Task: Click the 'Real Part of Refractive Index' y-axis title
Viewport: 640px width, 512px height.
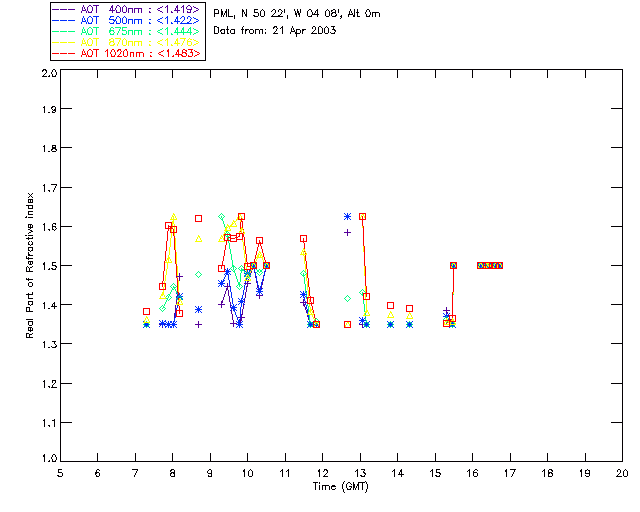Action: point(29,266)
